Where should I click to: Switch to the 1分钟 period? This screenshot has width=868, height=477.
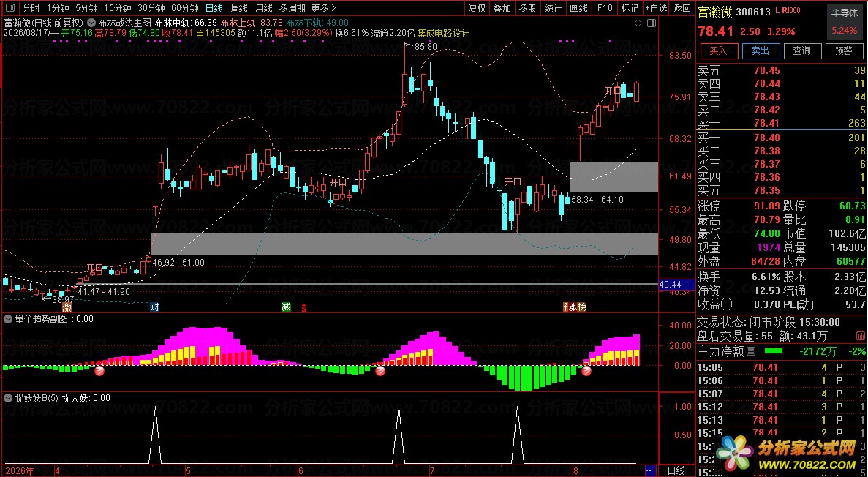pos(58,8)
